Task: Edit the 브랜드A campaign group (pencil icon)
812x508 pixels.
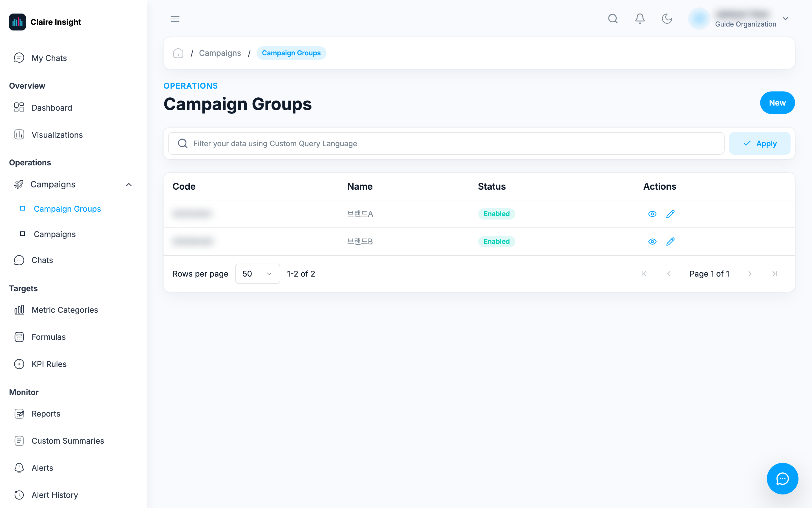Action: (670, 214)
